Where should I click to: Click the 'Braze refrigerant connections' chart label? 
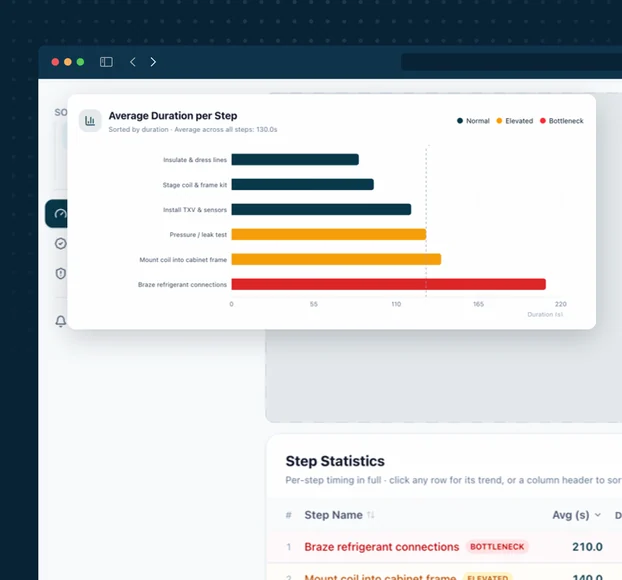(x=182, y=284)
